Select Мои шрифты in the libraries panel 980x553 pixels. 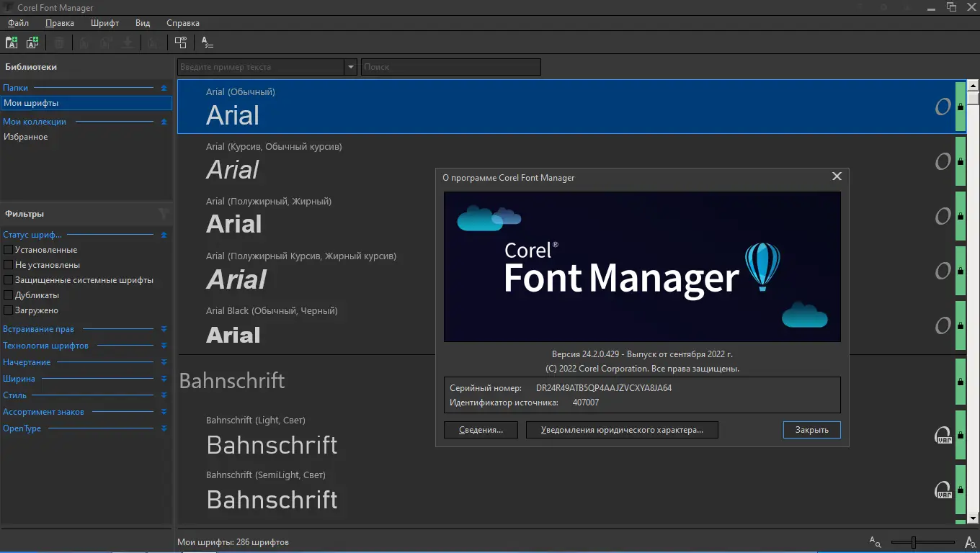coord(86,103)
